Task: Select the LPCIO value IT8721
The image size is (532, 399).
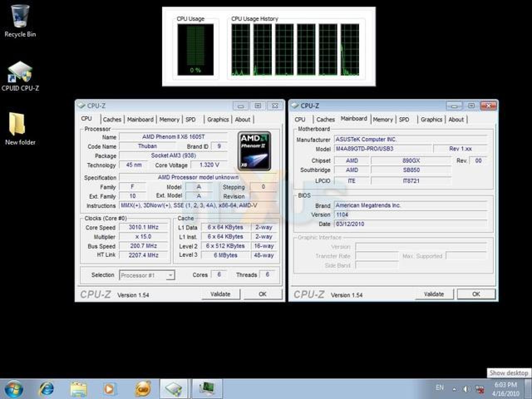Action: 411,181
